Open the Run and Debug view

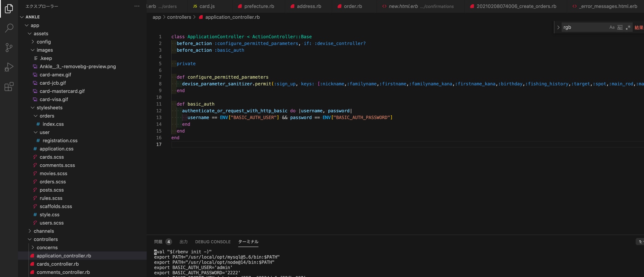9,67
